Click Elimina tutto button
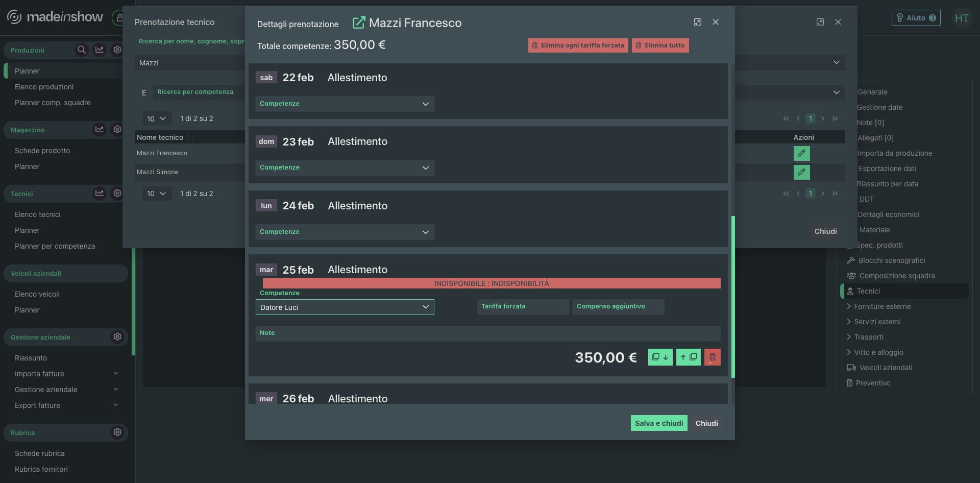The width and height of the screenshot is (980, 483). [x=660, y=45]
